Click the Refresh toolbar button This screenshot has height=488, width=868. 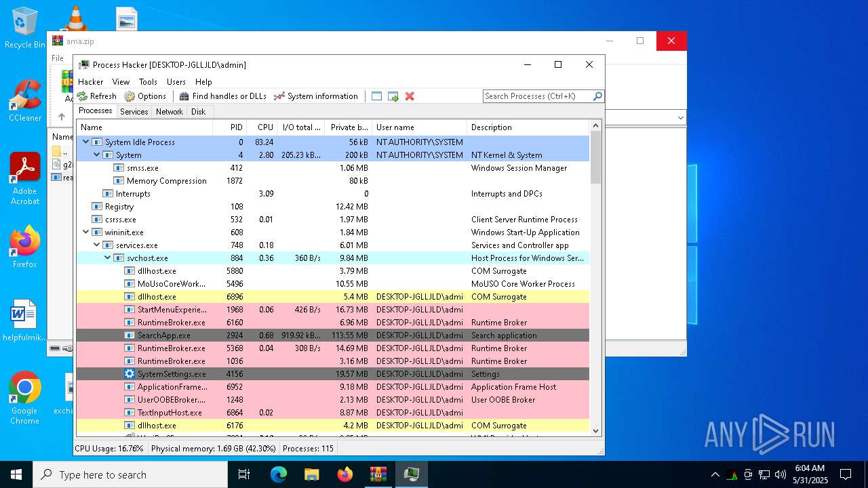tap(96, 96)
